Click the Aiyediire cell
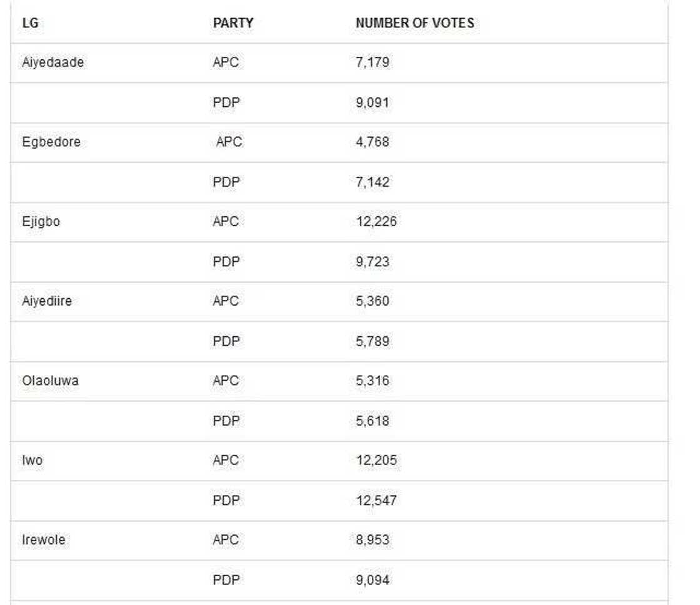 47,301
